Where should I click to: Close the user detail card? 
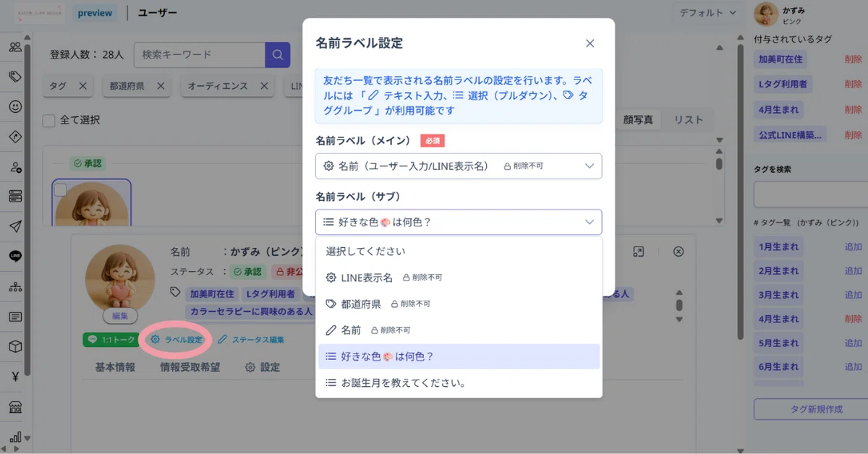coord(678,252)
